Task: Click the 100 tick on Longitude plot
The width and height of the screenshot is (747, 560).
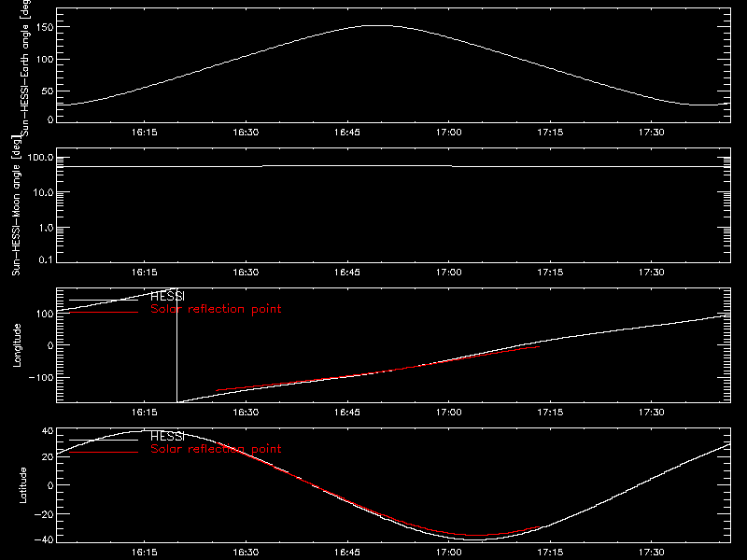Action: [x=46, y=314]
